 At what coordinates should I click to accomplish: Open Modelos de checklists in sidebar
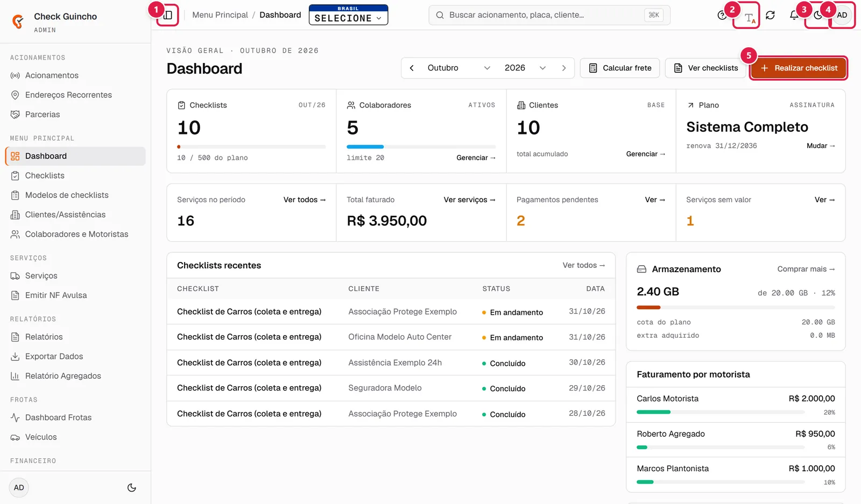coord(75,195)
